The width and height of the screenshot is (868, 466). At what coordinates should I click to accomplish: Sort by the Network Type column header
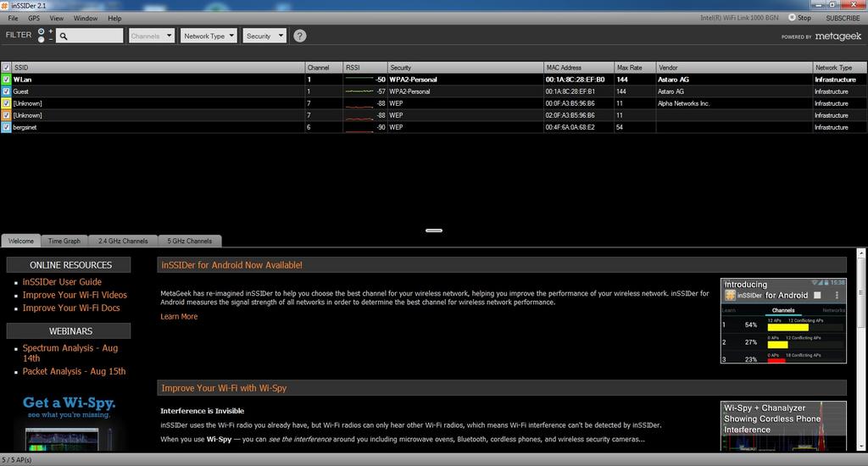click(x=840, y=68)
